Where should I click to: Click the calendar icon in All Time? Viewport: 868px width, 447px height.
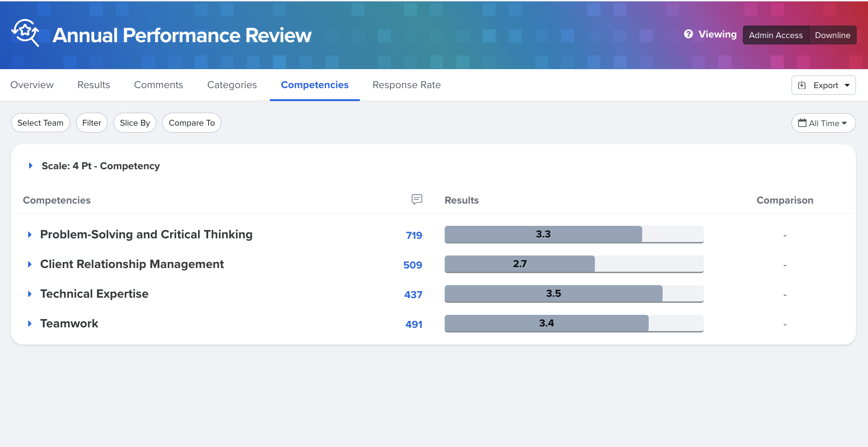point(802,123)
